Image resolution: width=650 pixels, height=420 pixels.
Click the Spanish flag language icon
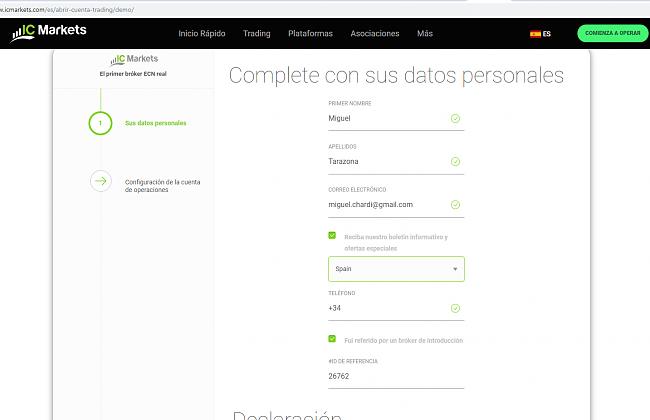(x=535, y=33)
